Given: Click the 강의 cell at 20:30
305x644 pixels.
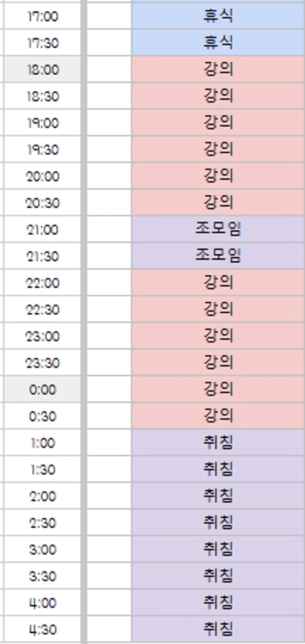Looking at the screenshot, I should pos(218,203).
